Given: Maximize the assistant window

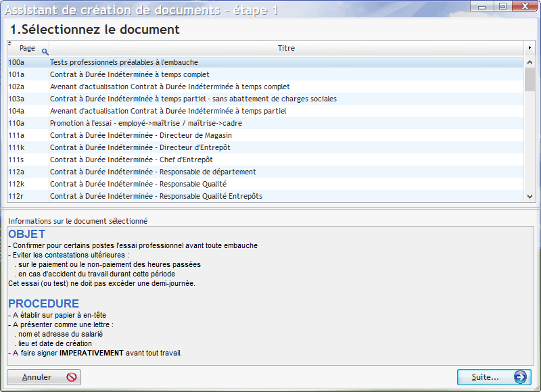Looking at the screenshot, I should pyautogui.click(x=502, y=6).
